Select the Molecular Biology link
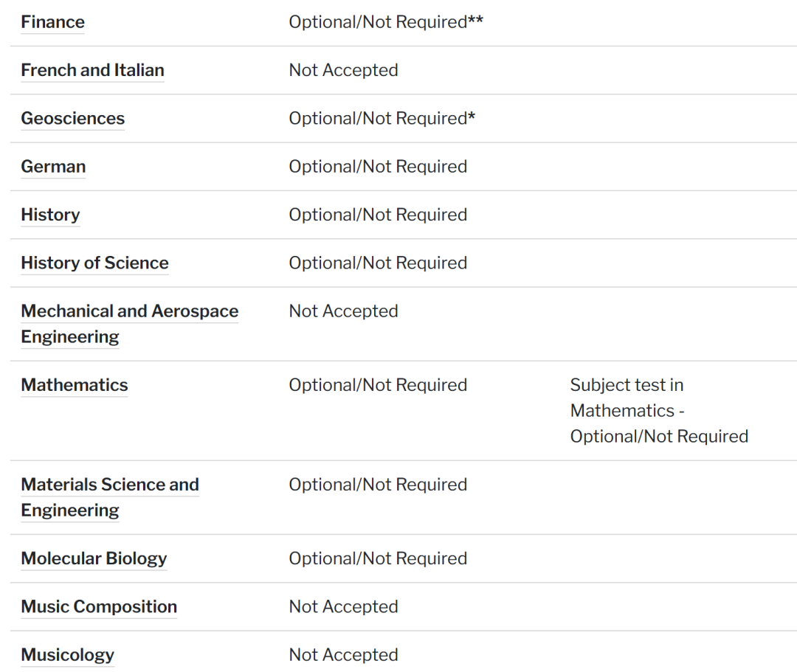Image resolution: width=797 pixels, height=672 pixels. pyautogui.click(x=94, y=558)
